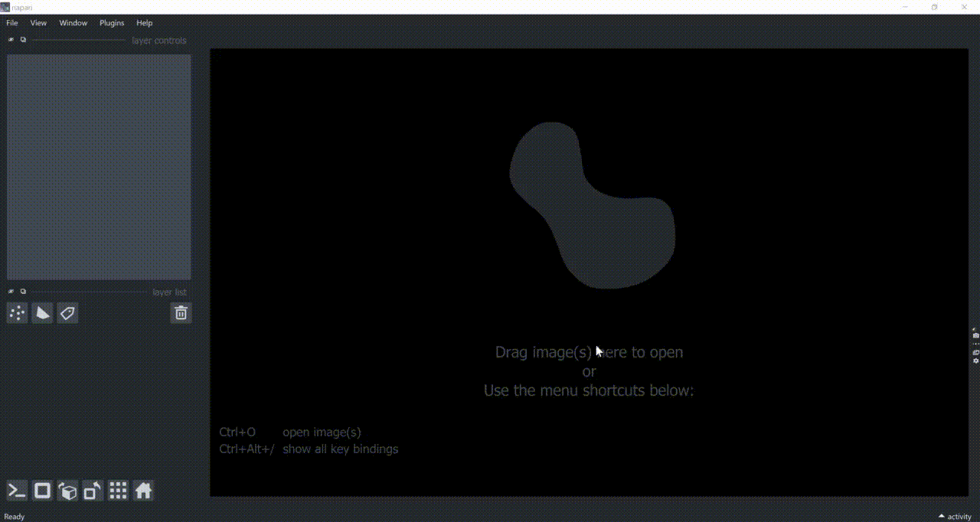Open the Window menu
The width and height of the screenshot is (980, 522).
tap(73, 23)
